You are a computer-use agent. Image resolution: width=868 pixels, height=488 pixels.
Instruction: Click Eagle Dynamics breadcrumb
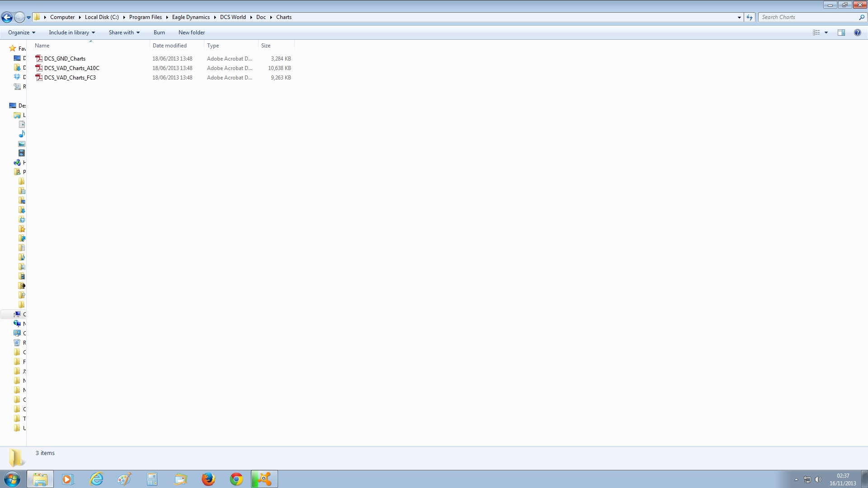click(191, 17)
